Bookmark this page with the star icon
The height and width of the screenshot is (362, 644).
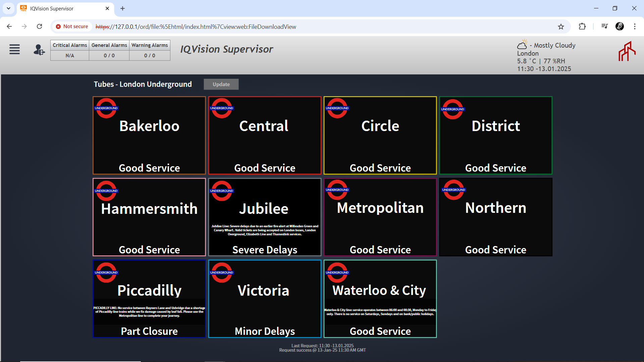561,26
